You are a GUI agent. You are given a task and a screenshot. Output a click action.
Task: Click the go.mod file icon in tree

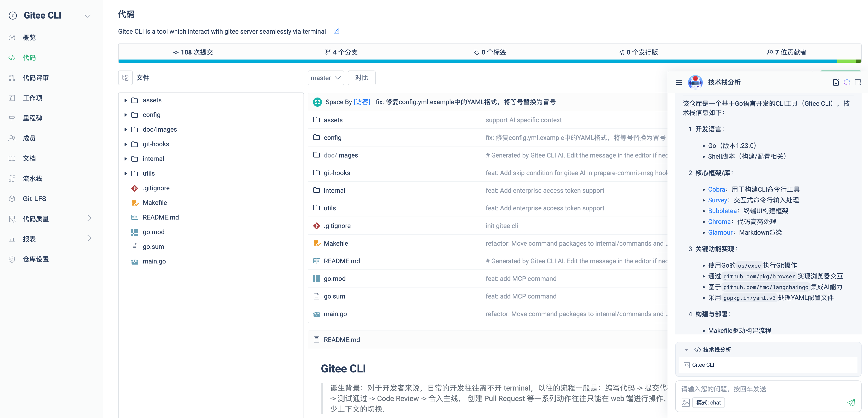click(134, 232)
